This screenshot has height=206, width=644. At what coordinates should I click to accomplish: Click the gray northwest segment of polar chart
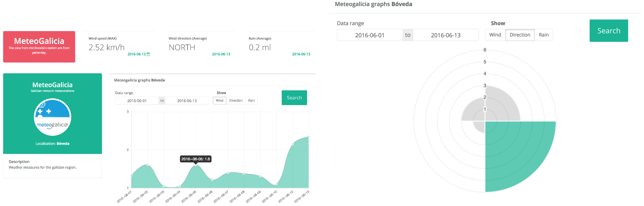pyautogui.click(x=476, y=112)
